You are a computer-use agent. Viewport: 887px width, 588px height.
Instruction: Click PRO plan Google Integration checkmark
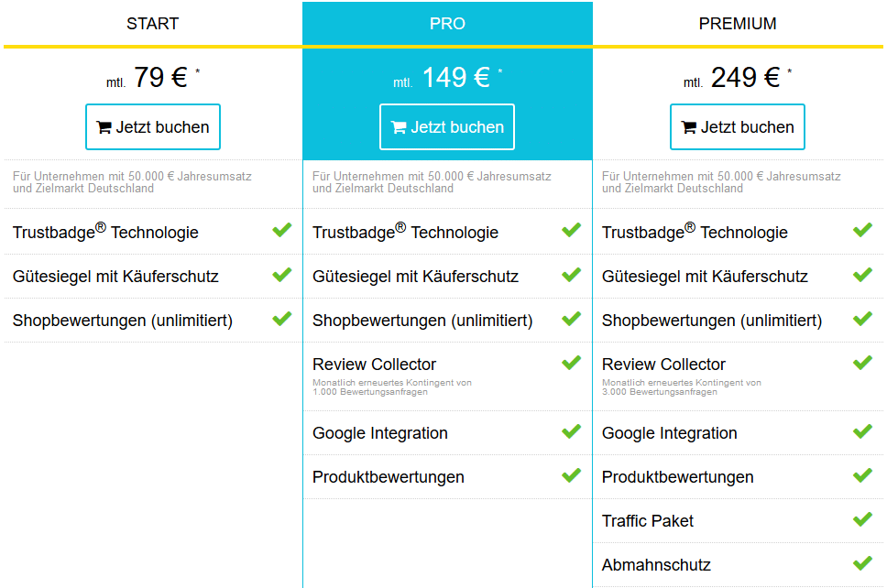pyautogui.click(x=572, y=430)
